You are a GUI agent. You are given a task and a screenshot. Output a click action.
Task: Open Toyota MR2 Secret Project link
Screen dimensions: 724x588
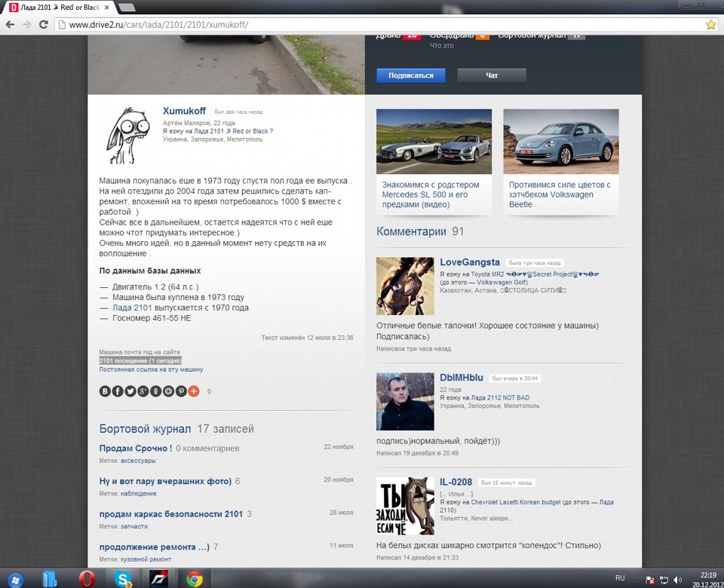click(535, 274)
